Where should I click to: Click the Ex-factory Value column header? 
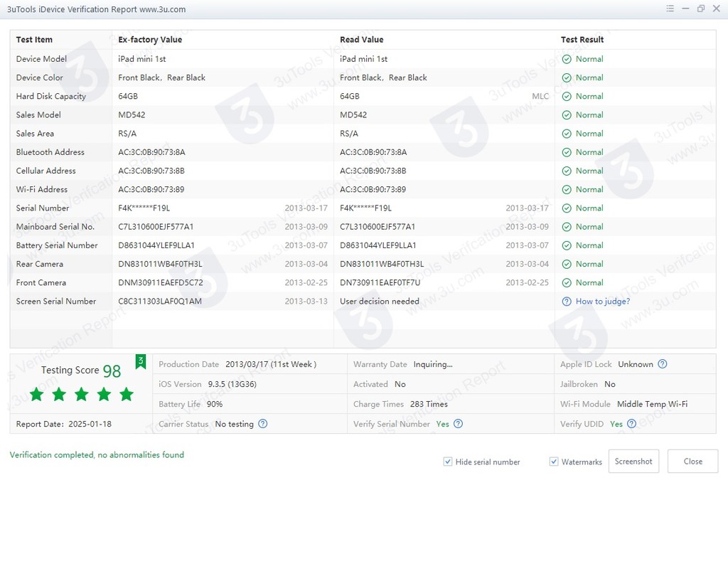point(150,40)
